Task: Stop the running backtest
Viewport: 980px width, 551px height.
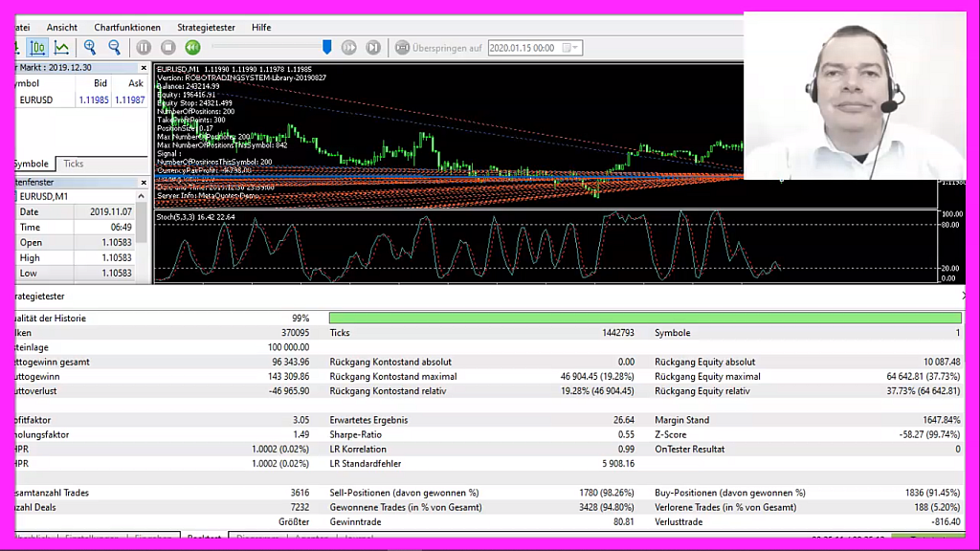Action: [168, 48]
